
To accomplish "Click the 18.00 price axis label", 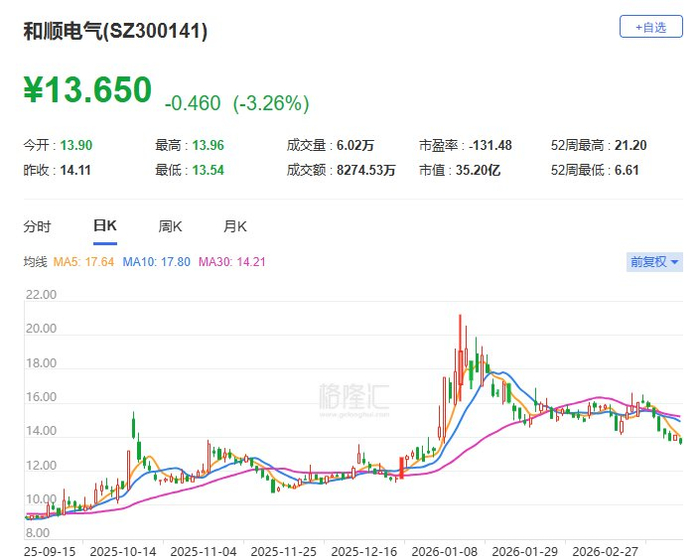I will (41, 363).
